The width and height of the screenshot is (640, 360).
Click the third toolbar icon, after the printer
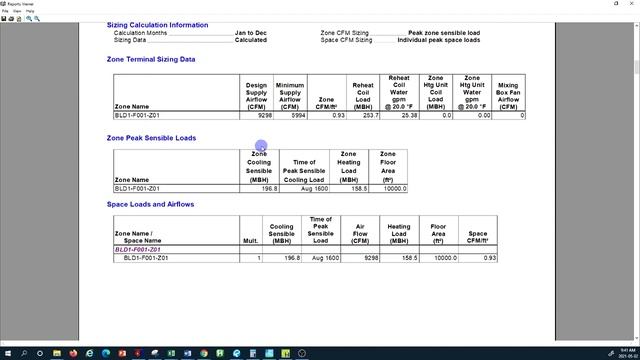tap(19, 19)
